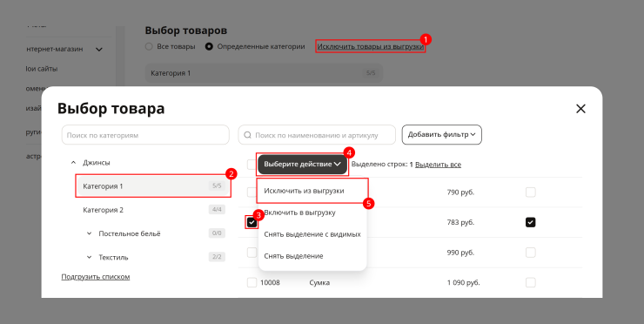Click the 1 090 руб. price cell
Screen dimensions: 644x324
point(463,283)
